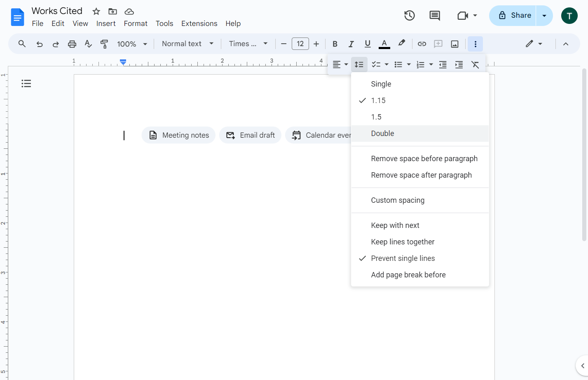Show the document outline
The height and width of the screenshot is (380, 588).
[x=26, y=84]
